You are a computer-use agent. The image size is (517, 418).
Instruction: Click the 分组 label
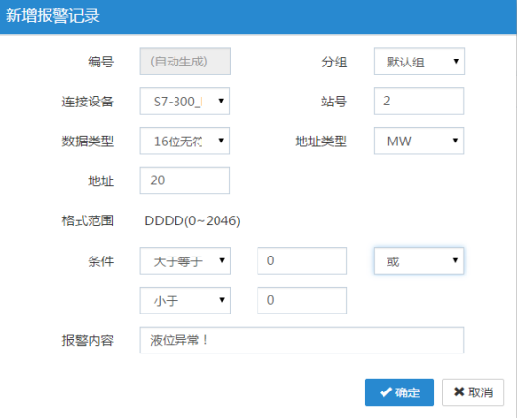[334, 62]
